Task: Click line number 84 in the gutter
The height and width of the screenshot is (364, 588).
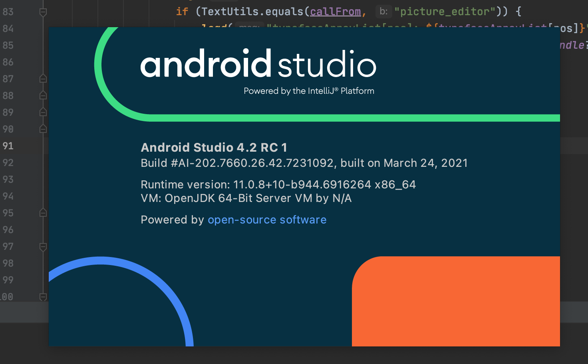Action: tap(8, 28)
